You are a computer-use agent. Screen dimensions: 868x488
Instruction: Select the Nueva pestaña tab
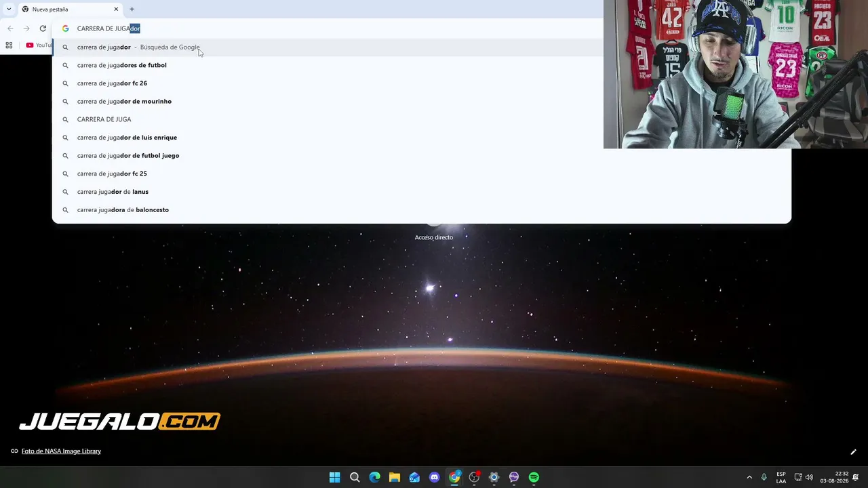click(x=70, y=9)
